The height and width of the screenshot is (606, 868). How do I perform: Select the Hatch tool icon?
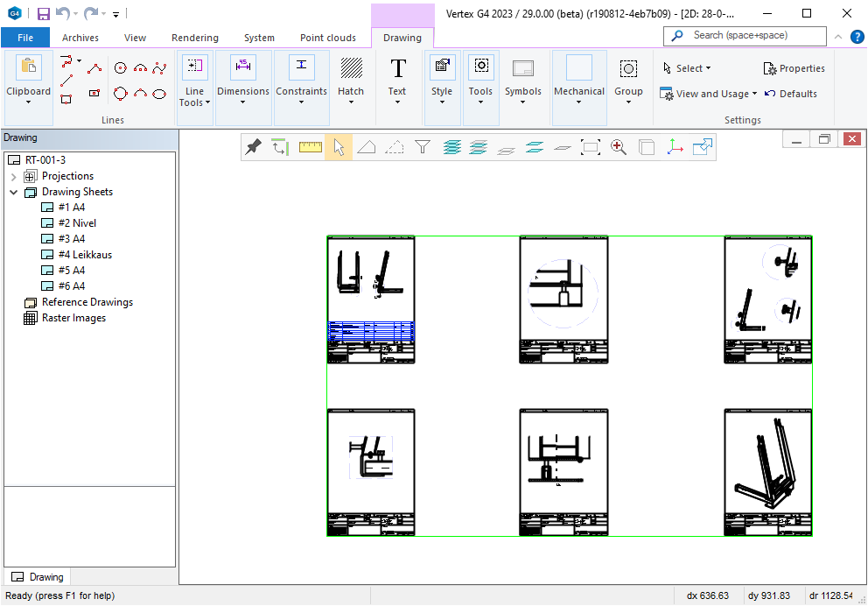[x=351, y=69]
